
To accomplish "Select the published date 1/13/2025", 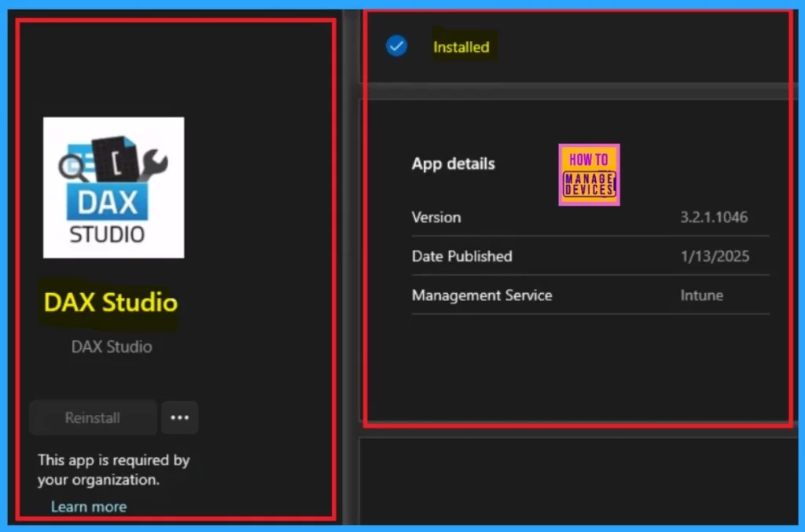I will [715, 256].
